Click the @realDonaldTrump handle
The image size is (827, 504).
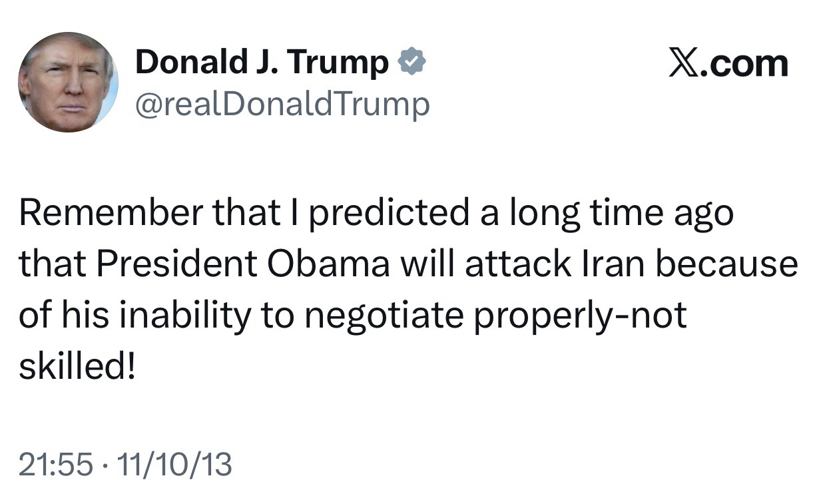pyautogui.click(x=282, y=104)
